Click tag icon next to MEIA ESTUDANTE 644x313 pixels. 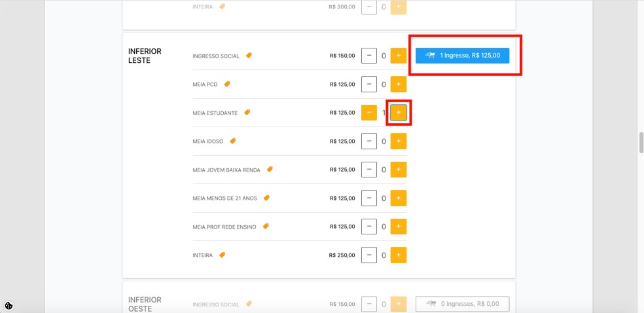click(x=247, y=112)
